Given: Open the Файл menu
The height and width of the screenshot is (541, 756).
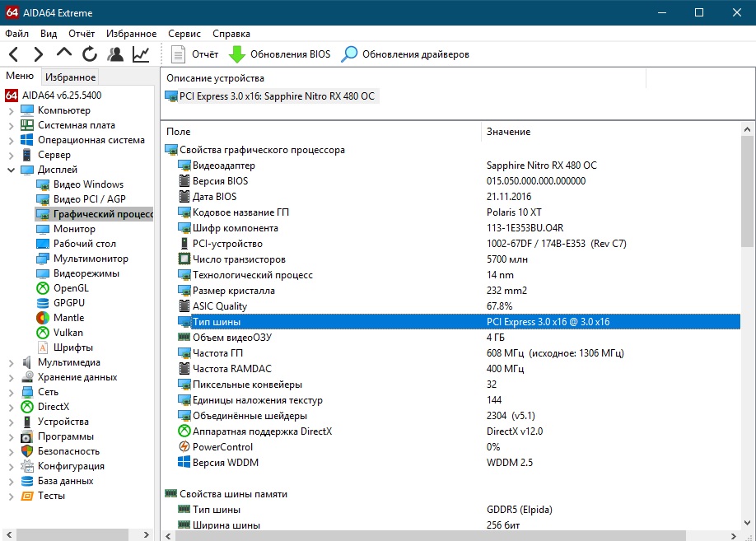Looking at the screenshot, I should click(16, 34).
